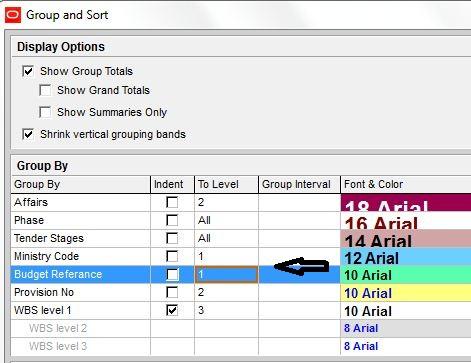Screen dimensions: 471x363
Task: Enable Show Grand Totals checkbox
Action: point(45,90)
